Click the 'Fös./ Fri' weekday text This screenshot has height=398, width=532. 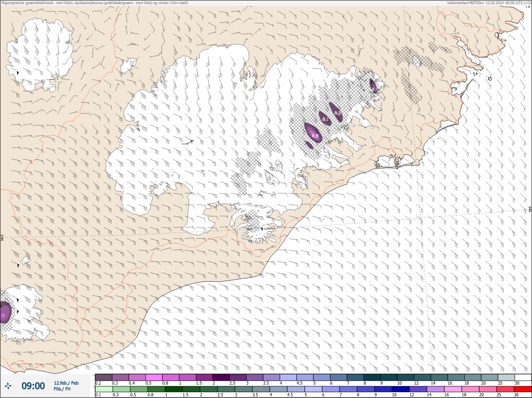click(x=62, y=389)
